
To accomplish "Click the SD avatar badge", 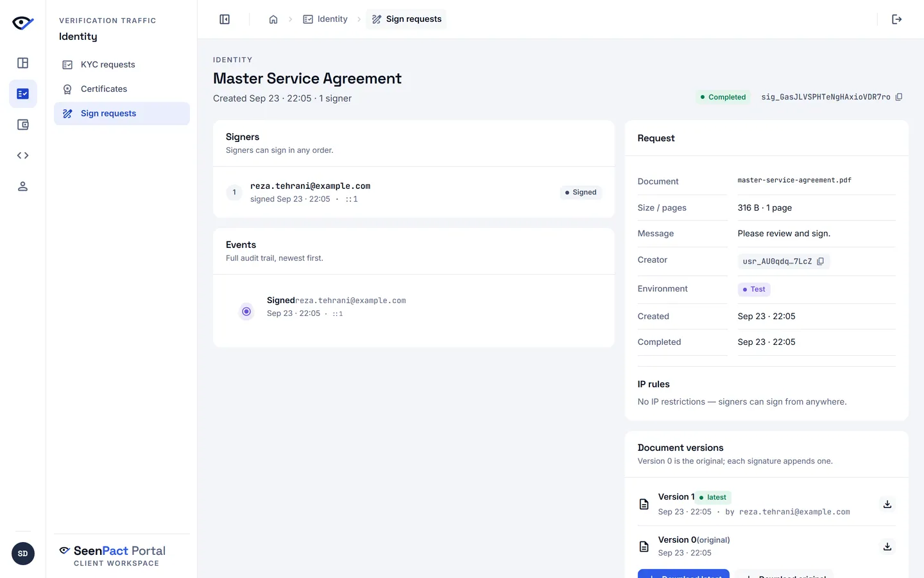I will (x=23, y=554).
